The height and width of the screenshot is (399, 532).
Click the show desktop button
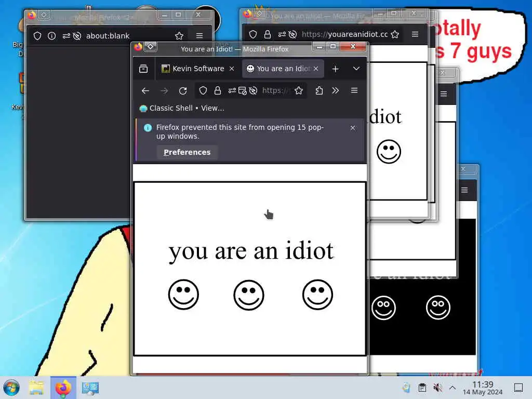point(518,388)
